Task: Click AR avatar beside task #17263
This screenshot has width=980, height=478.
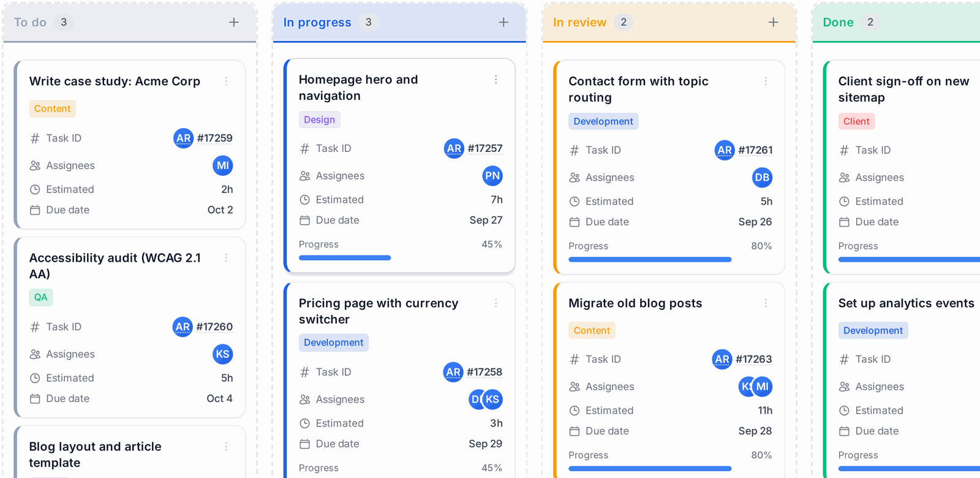Action: pyautogui.click(x=722, y=360)
